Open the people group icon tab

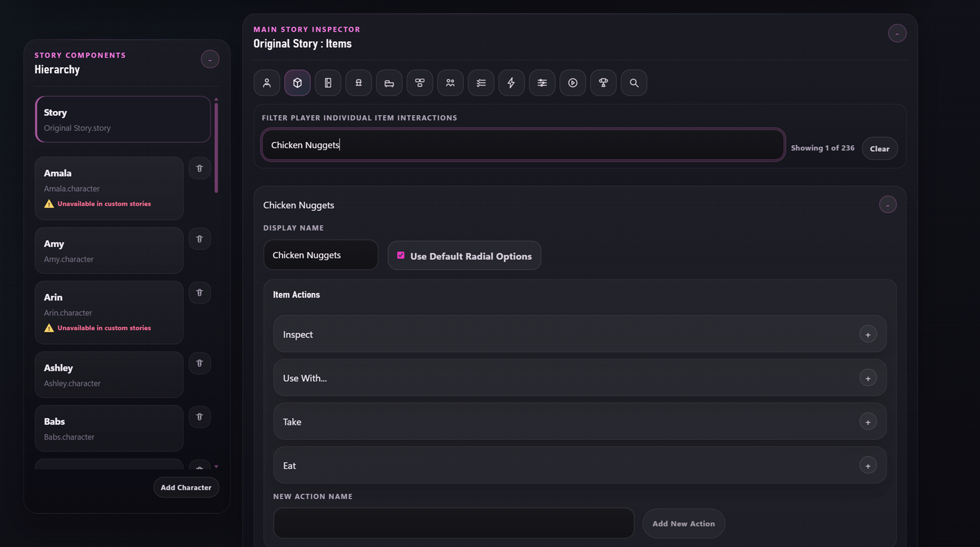pyautogui.click(x=450, y=83)
